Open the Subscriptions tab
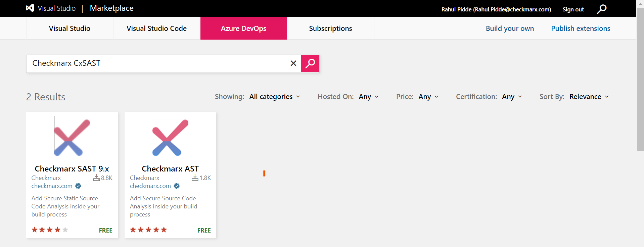The image size is (644, 247). 330,28
